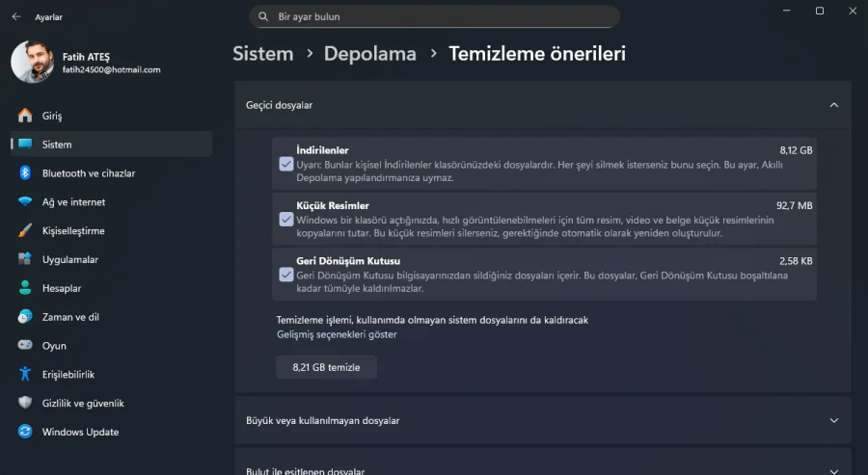Image resolution: width=868 pixels, height=475 pixels.
Task: Collapse the Geçici dosyalar section chevron
Action: pyautogui.click(x=833, y=105)
